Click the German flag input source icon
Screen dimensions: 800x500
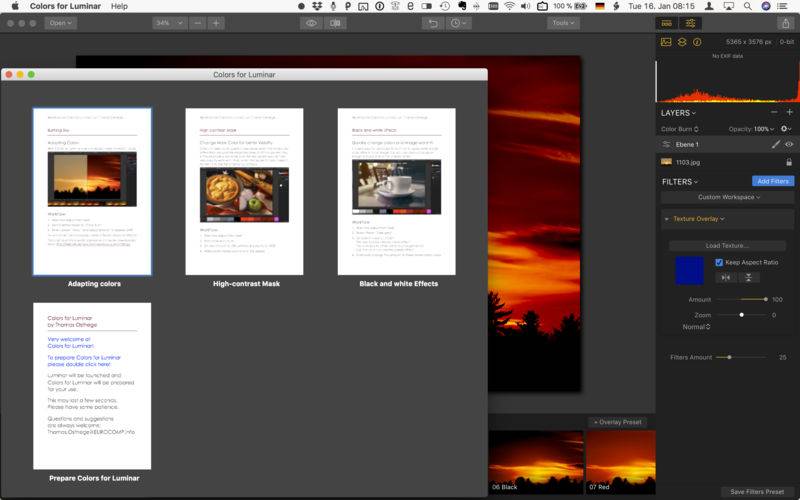(600, 6)
